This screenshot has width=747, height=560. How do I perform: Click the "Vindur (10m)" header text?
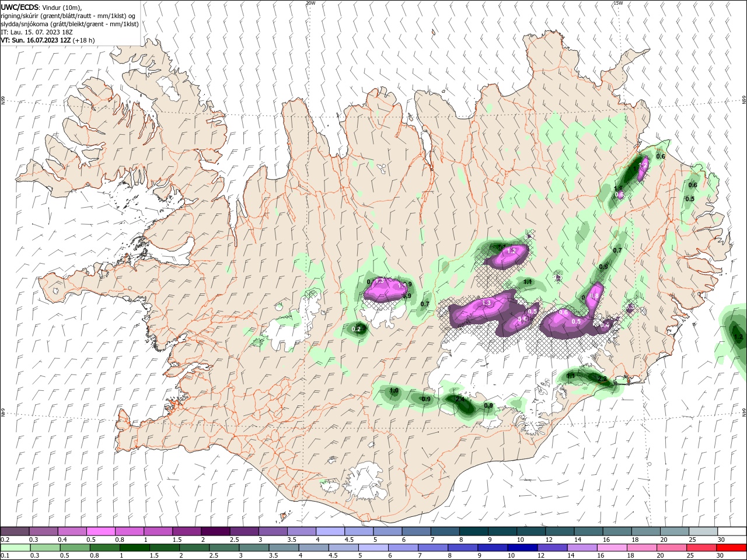click(x=63, y=7)
